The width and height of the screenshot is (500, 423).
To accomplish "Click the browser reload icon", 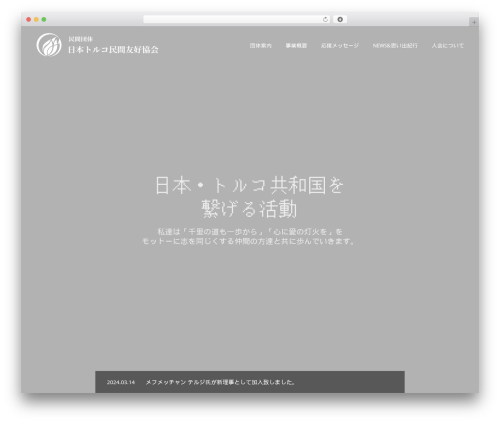I will (325, 20).
